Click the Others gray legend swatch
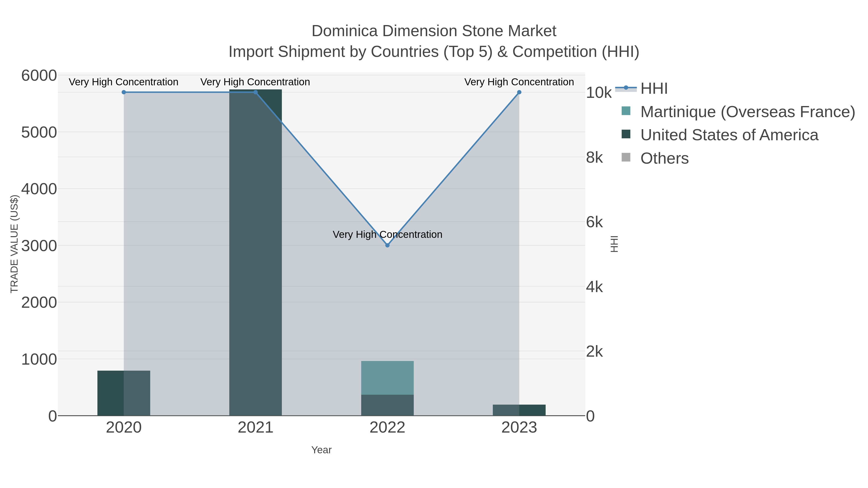Image resolution: width=868 pixels, height=488 pixels. [x=626, y=157]
